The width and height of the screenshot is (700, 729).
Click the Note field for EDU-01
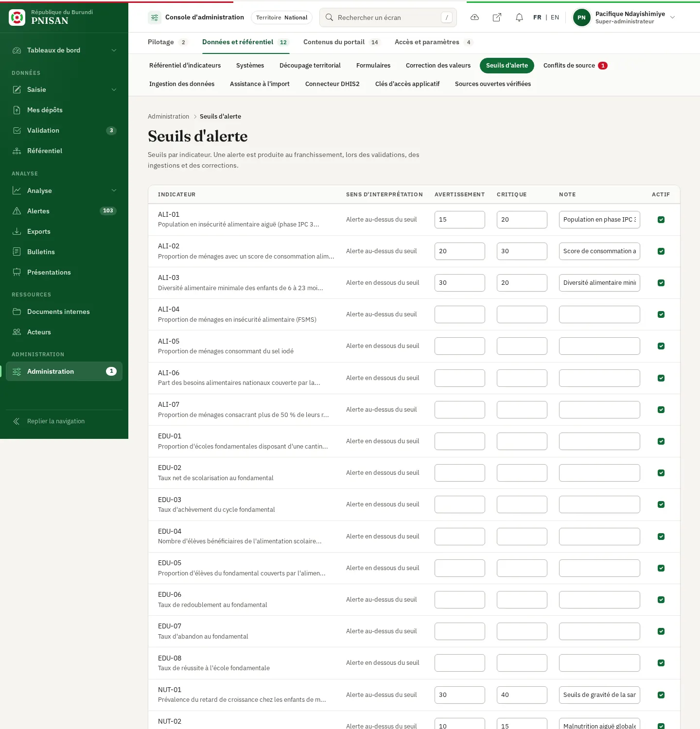tap(599, 441)
